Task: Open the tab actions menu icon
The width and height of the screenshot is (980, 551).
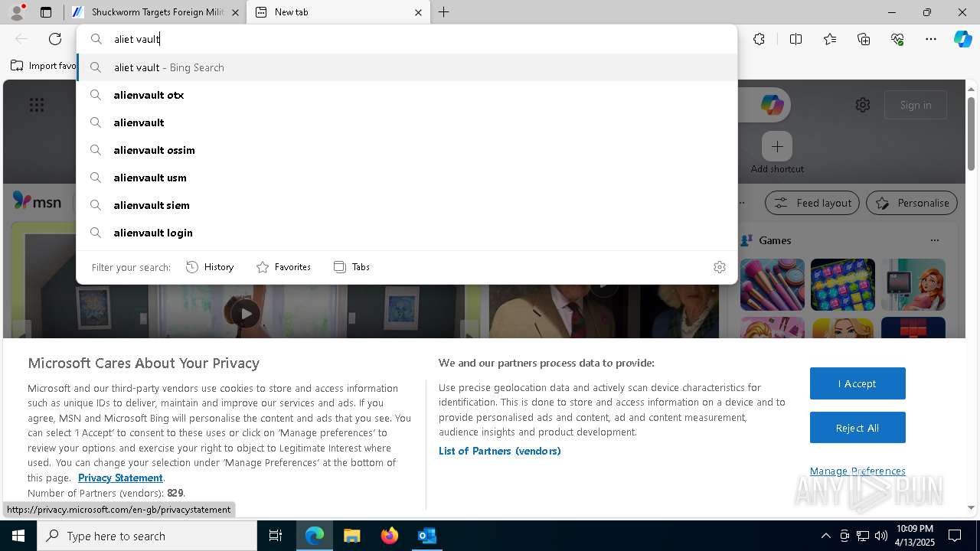Action: tap(46, 12)
